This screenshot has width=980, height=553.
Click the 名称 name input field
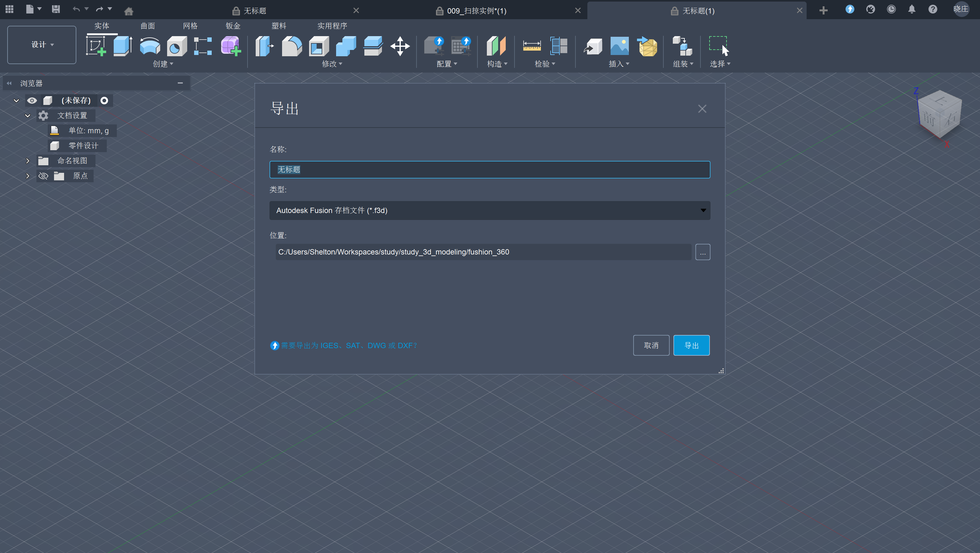pos(490,170)
